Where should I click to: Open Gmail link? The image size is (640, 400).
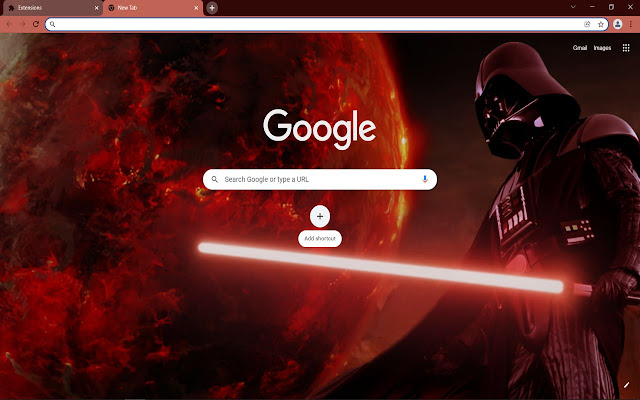[580, 48]
